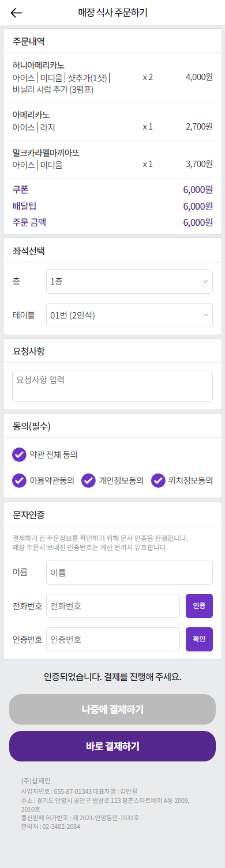Focus the 전화번호 input field
Screen dimensions: 225x868
coord(113,606)
